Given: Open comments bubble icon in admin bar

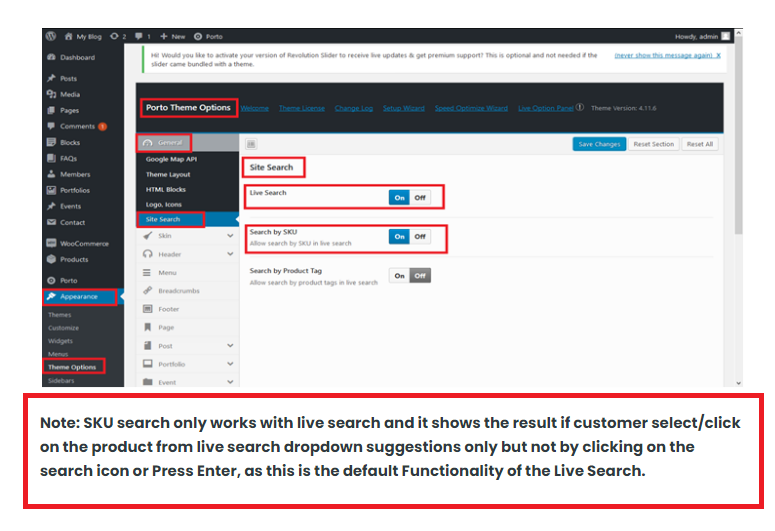Looking at the screenshot, I should (x=139, y=36).
